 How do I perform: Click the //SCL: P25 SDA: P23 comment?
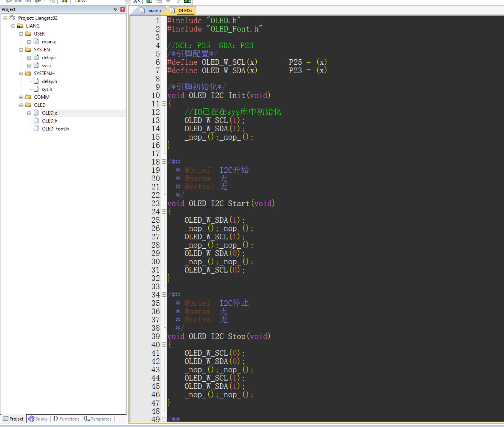(210, 46)
